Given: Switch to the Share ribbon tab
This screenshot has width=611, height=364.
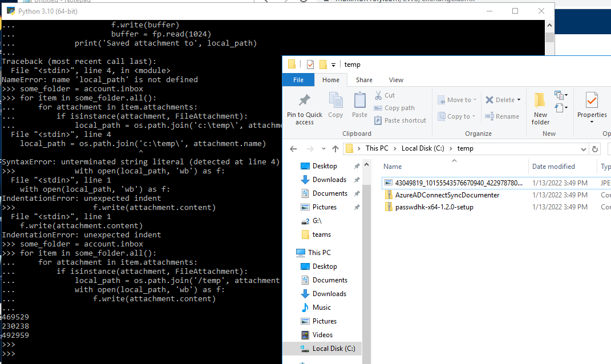Looking at the screenshot, I should 364,80.
